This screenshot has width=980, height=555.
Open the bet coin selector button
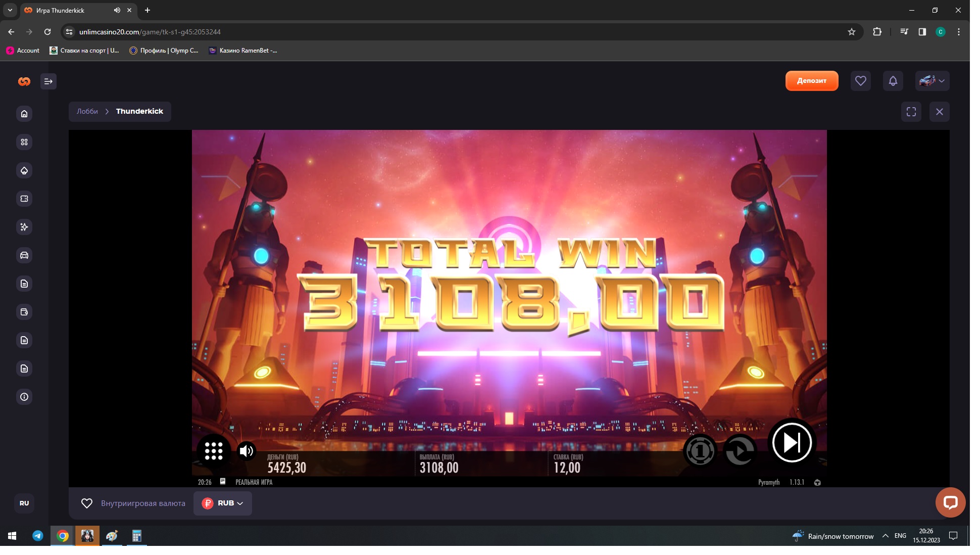[700, 450]
